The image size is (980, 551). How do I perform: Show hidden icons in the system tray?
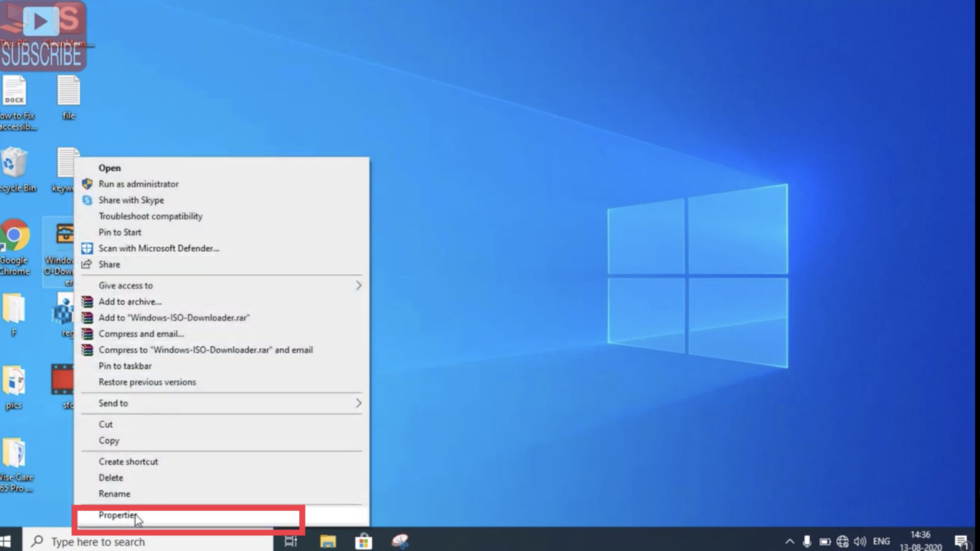coord(790,541)
